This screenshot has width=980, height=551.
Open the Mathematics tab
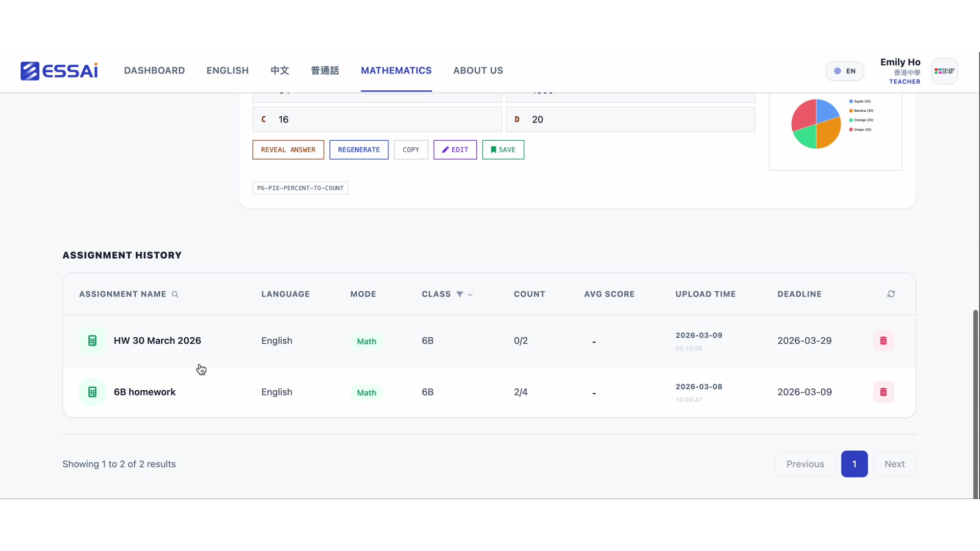pyautogui.click(x=396, y=71)
